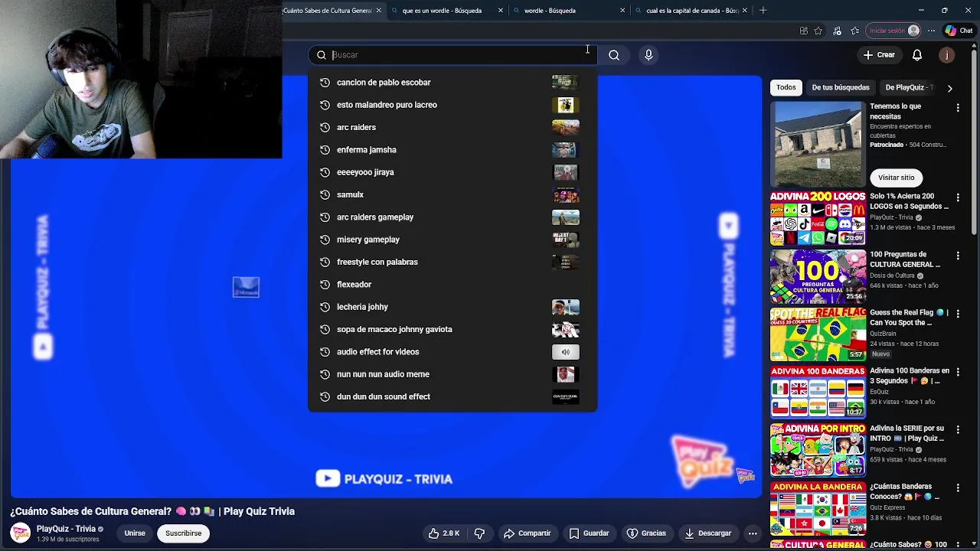Select the 'De tus búsquedas' filter chip
Screen dimensions: 980x551
841,87
